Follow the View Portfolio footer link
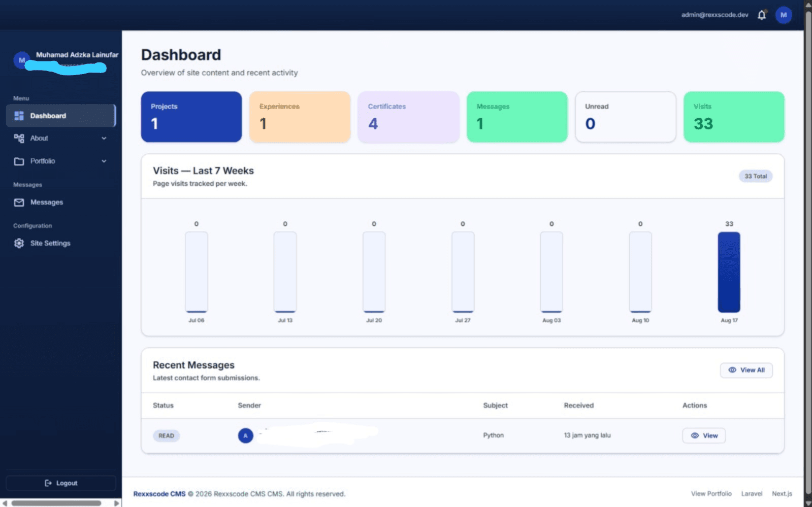Screen dimensions: 812x507 711,494
